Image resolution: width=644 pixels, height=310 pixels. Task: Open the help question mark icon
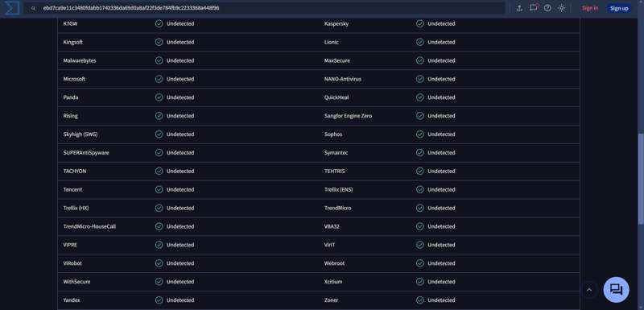click(547, 8)
